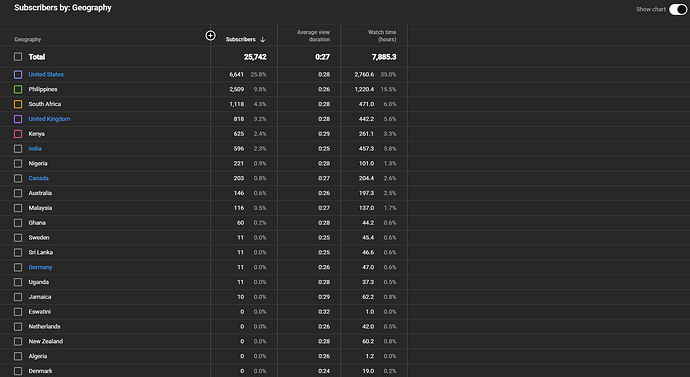Click the total subscribers value 25,742
This screenshot has height=377, width=690.
pos(255,57)
